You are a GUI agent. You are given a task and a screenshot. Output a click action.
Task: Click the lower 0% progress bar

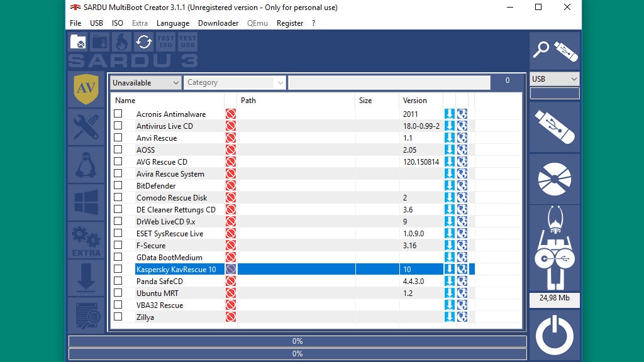[x=297, y=354]
